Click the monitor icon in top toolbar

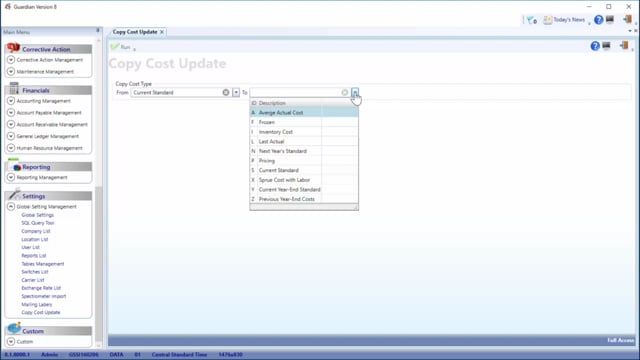coord(610,20)
